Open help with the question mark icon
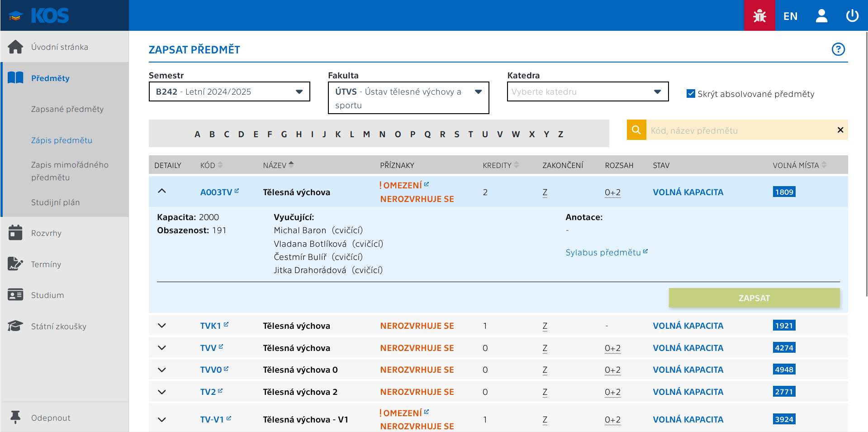This screenshot has height=432, width=868. click(838, 49)
